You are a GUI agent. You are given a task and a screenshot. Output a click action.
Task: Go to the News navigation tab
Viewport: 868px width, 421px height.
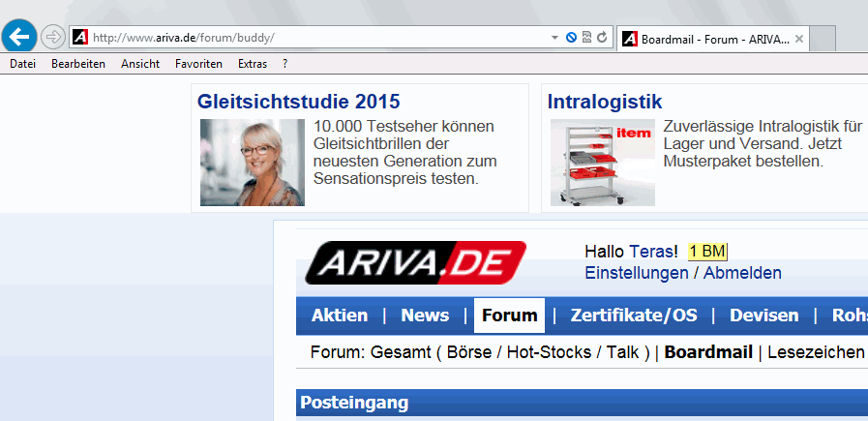(x=425, y=316)
